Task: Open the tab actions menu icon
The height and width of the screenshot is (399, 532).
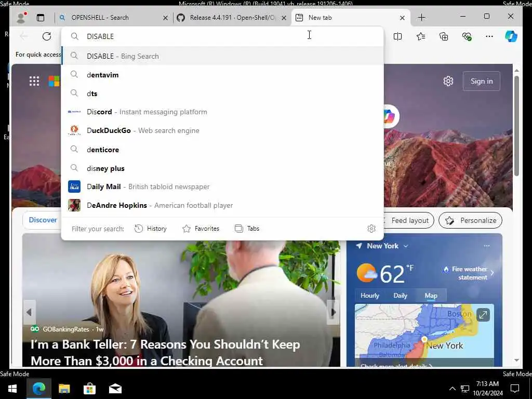Action: point(41,18)
